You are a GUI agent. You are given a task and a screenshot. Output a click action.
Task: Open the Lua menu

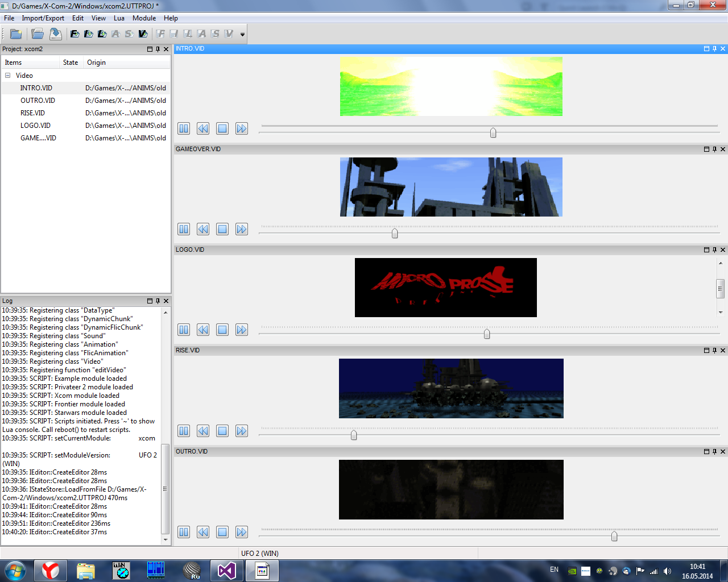(119, 18)
